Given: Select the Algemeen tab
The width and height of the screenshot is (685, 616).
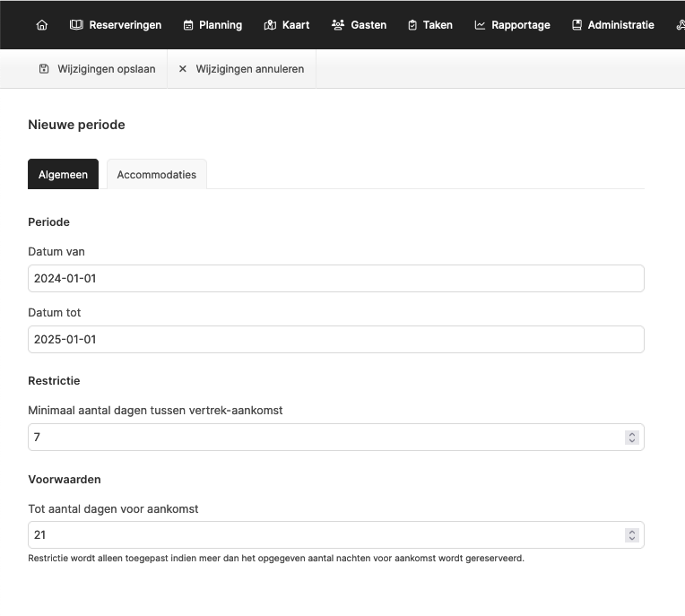Looking at the screenshot, I should [x=64, y=174].
